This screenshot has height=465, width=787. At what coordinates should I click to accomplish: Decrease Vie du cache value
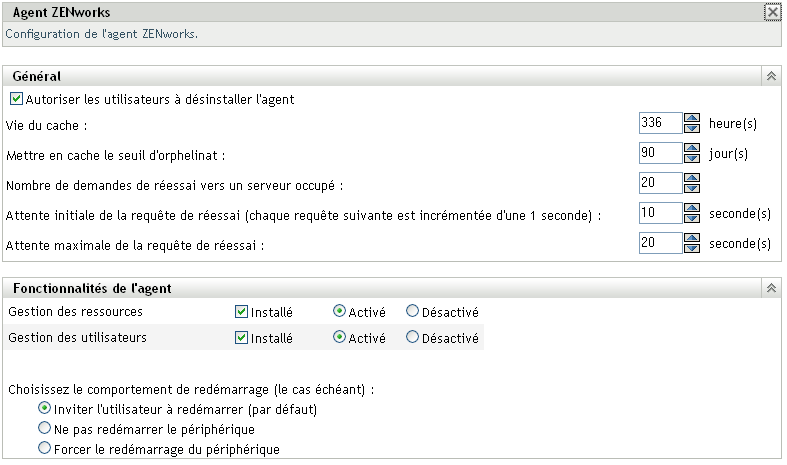691,128
